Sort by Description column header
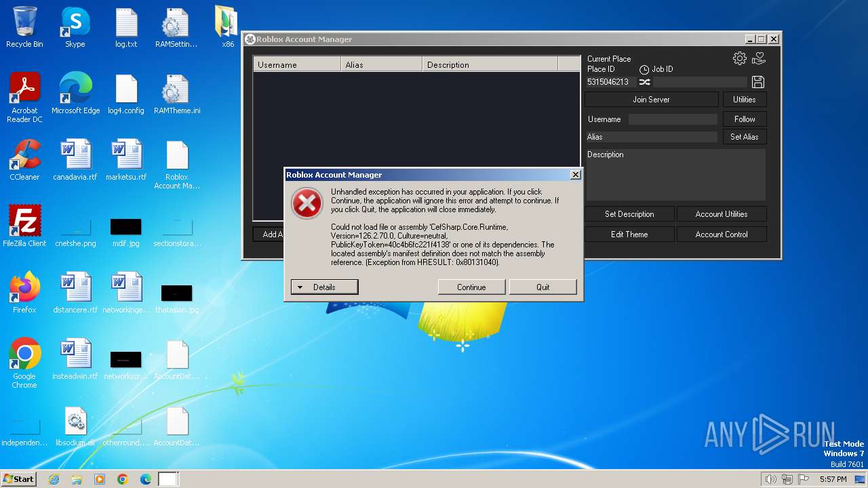 (490, 65)
